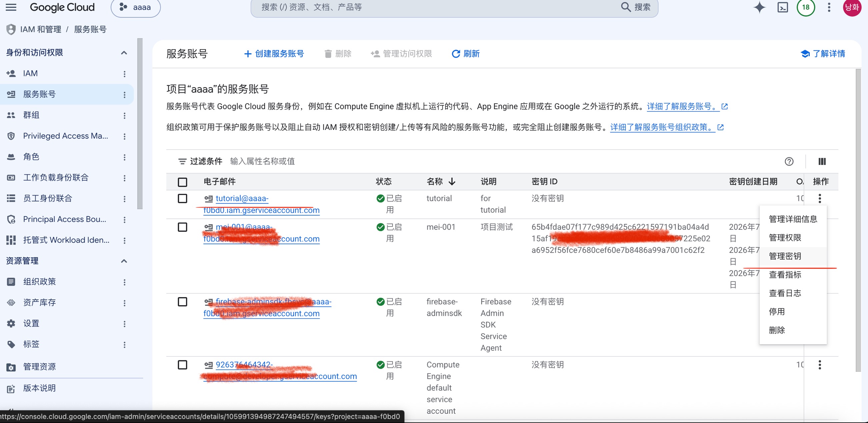Click the IAM shield icon in breadcrumb
This screenshot has height=423, width=868.
pyautogui.click(x=11, y=29)
